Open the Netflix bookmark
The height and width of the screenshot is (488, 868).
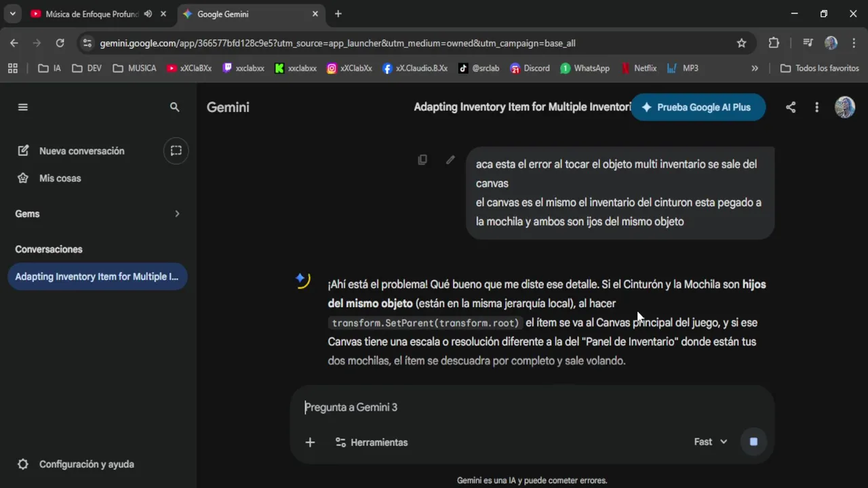coord(639,68)
